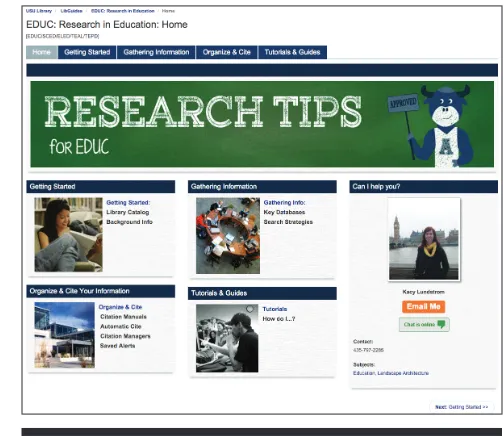This screenshot has width=504, height=436.
Task: Click the USU Library breadcrumb link
Action: click(39, 11)
